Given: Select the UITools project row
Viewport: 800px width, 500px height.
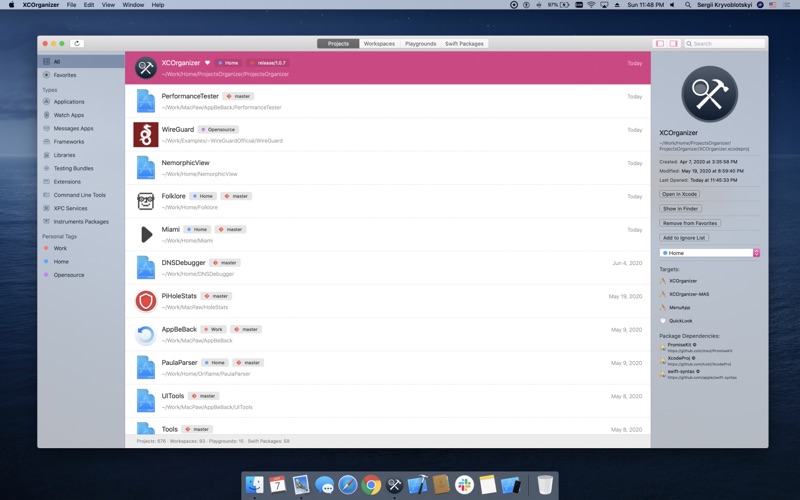Looking at the screenshot, I should (x=388, y=401).
